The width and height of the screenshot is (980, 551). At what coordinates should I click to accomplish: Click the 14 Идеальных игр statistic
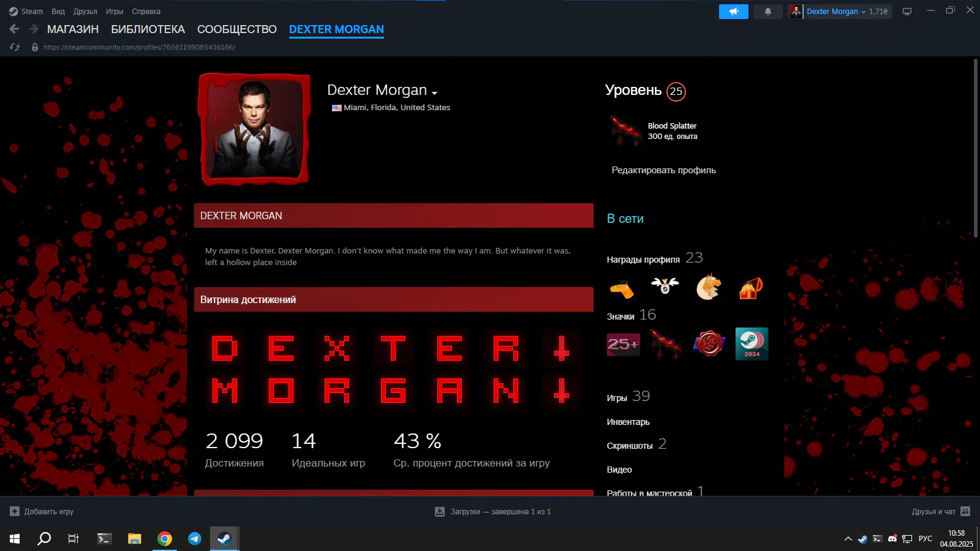pyautogui.click(x=328, y=449)
